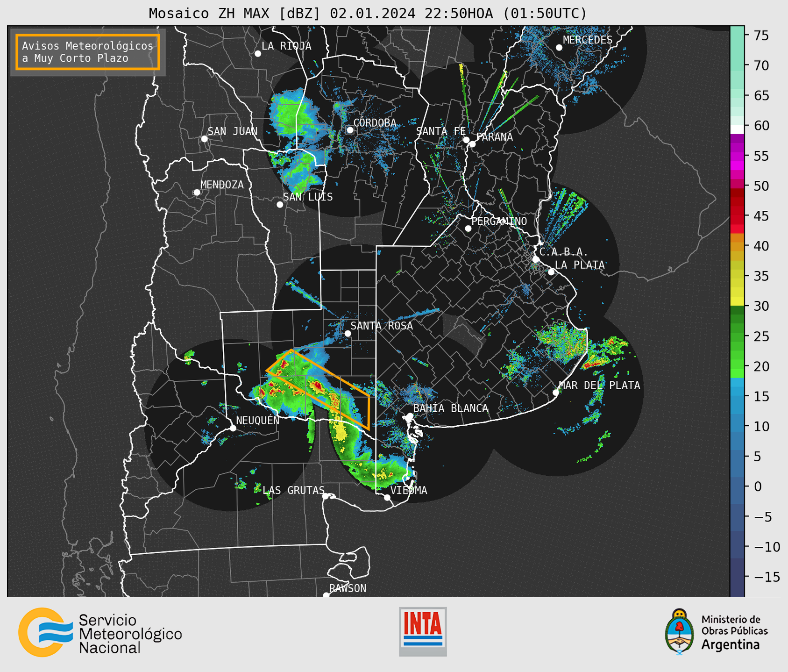This screenshot has width=788, height=672.
Task: Click the Mercedes city marker dot
Action: click(559, 48)
